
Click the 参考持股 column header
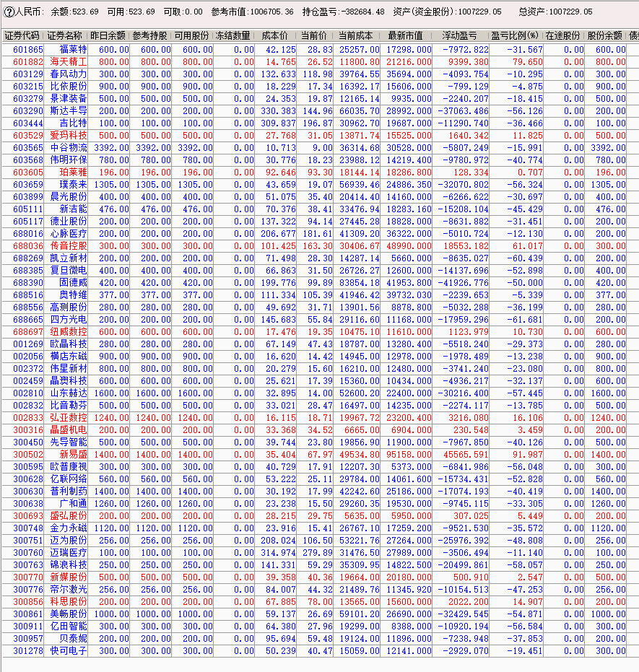tap(150, 35)
